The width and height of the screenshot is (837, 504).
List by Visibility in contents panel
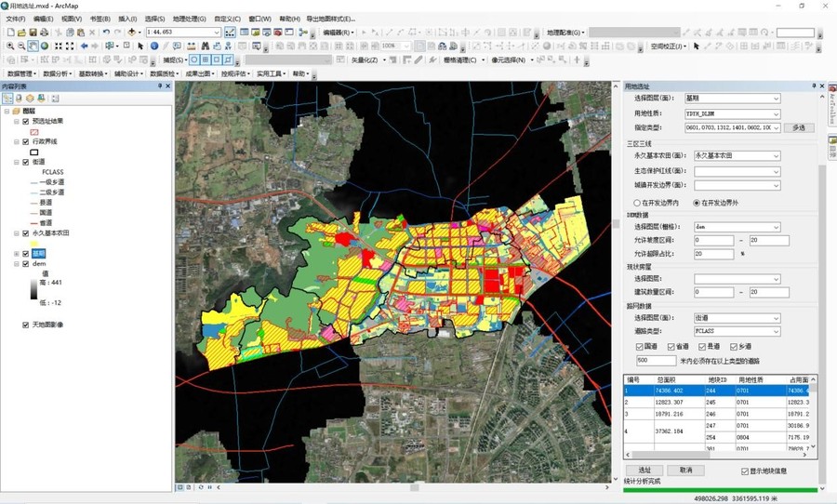click(30, 99)
